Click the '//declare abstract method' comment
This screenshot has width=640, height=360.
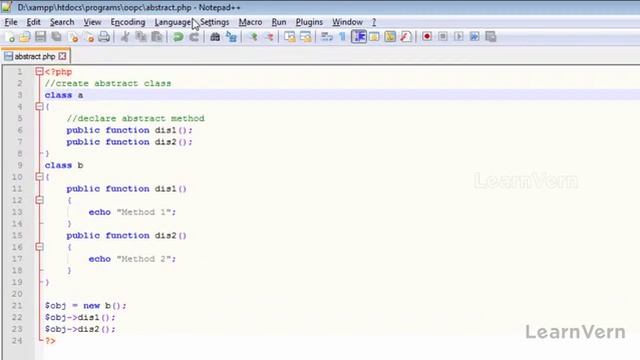click(x=135, y=118)
